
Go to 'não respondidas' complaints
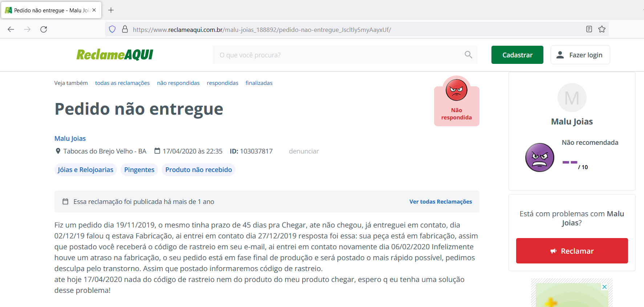pos(178,83)
